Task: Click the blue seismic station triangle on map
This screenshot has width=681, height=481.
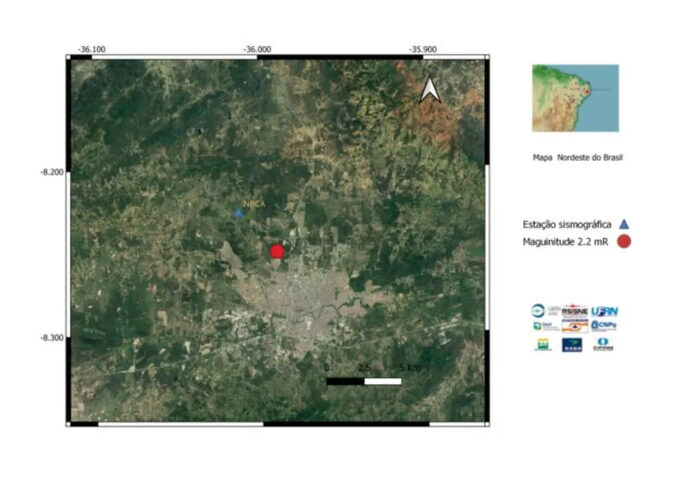Action: 238,212
